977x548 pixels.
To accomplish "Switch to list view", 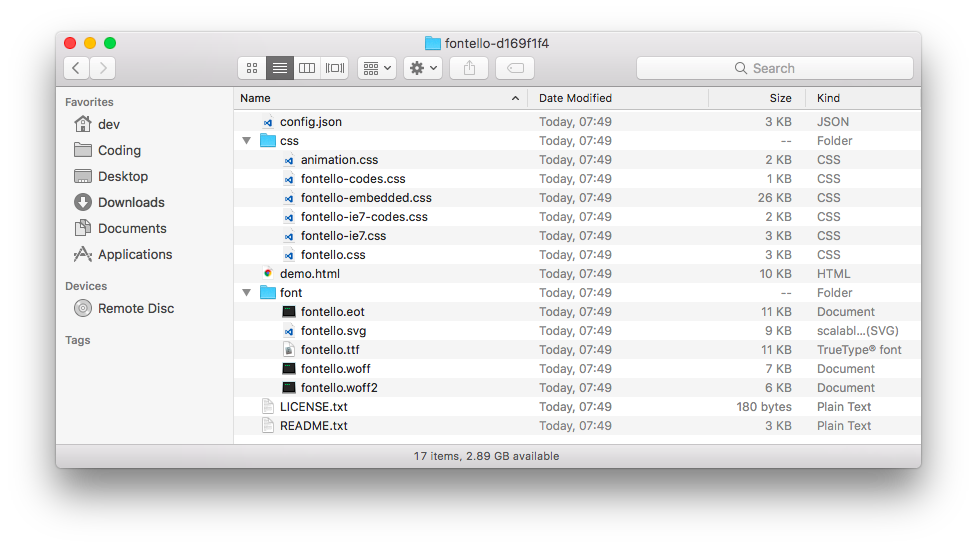I will coord(280,68).
